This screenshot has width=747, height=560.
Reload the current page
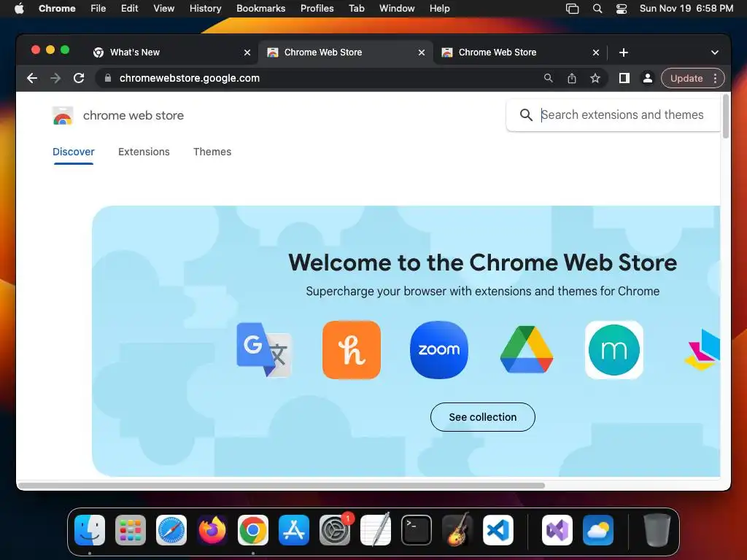click(x=79, y=78)
